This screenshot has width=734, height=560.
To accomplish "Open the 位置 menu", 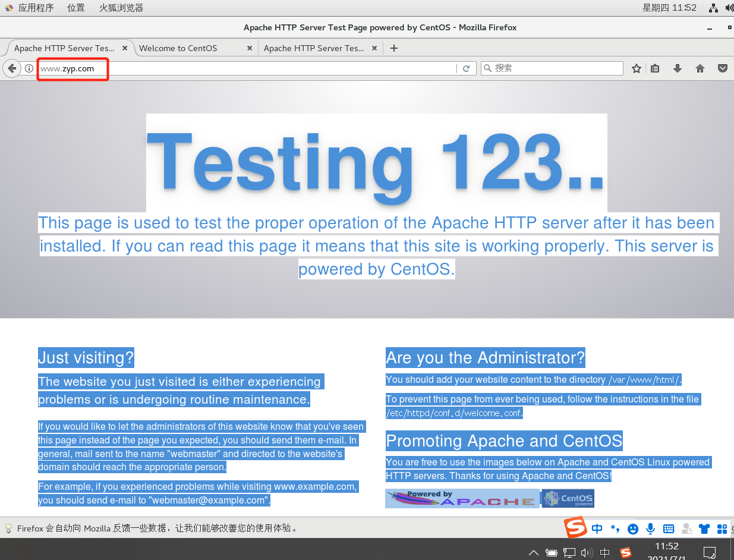I will pos(75,8).
